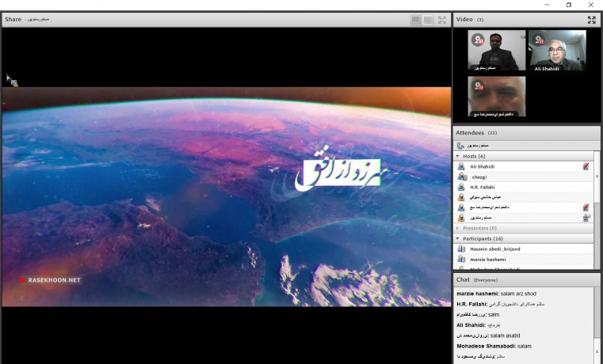This screenshot has width=603, height=364.
Task: Select Hossein abedi_birjand in participants list
Action: [498, 248]
